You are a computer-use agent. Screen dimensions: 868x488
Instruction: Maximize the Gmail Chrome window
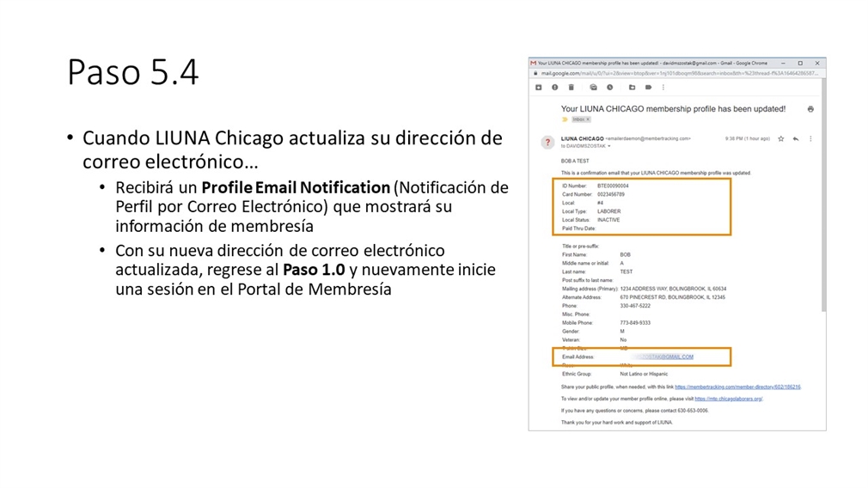click(x=800, y=63)
